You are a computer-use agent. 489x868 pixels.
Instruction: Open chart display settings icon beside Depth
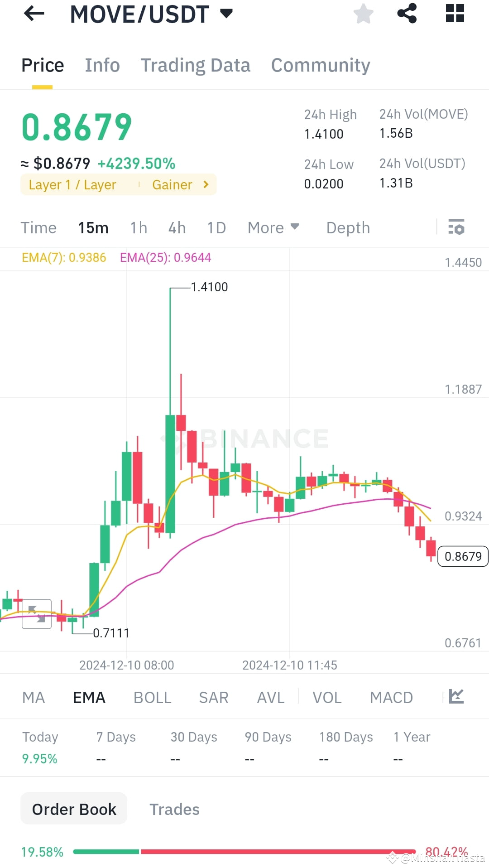point(456,227)
